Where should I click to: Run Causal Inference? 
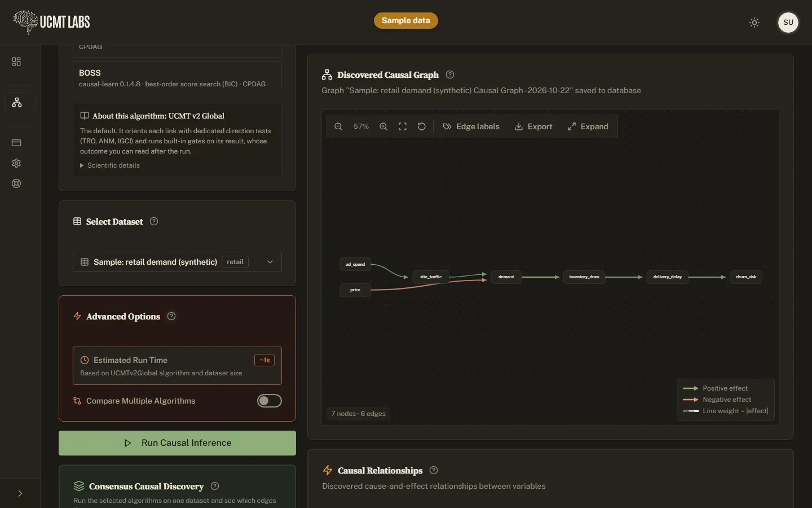click(177, 443)
